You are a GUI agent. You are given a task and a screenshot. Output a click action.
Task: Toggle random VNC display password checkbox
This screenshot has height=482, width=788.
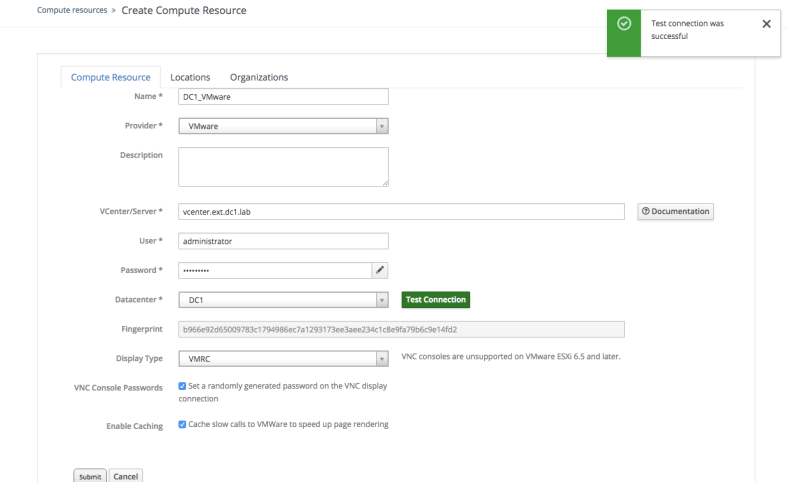point(182,385)
